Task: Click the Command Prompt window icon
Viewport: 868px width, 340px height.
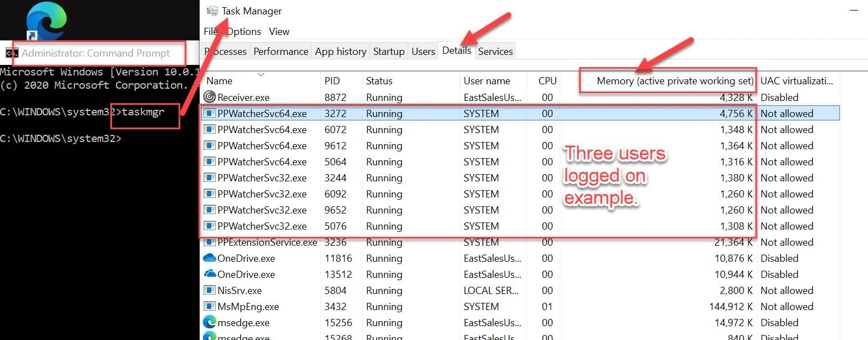Action: click(x=10, y=53)
